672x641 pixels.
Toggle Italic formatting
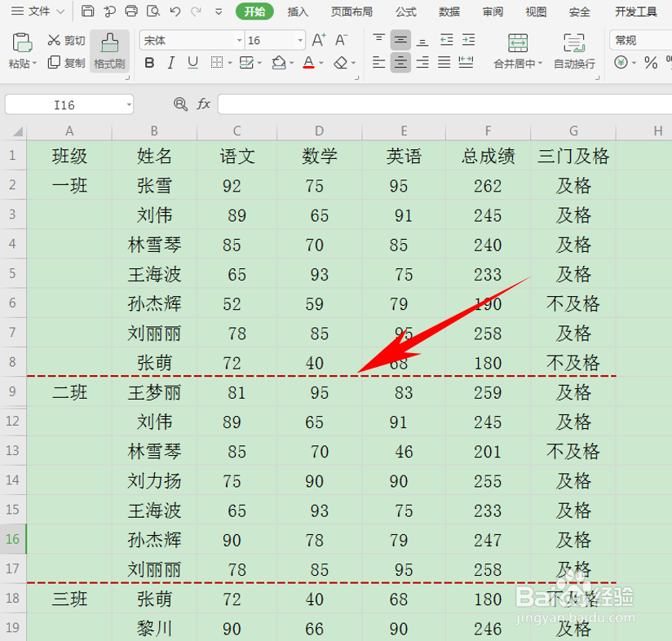click(171, 63)
